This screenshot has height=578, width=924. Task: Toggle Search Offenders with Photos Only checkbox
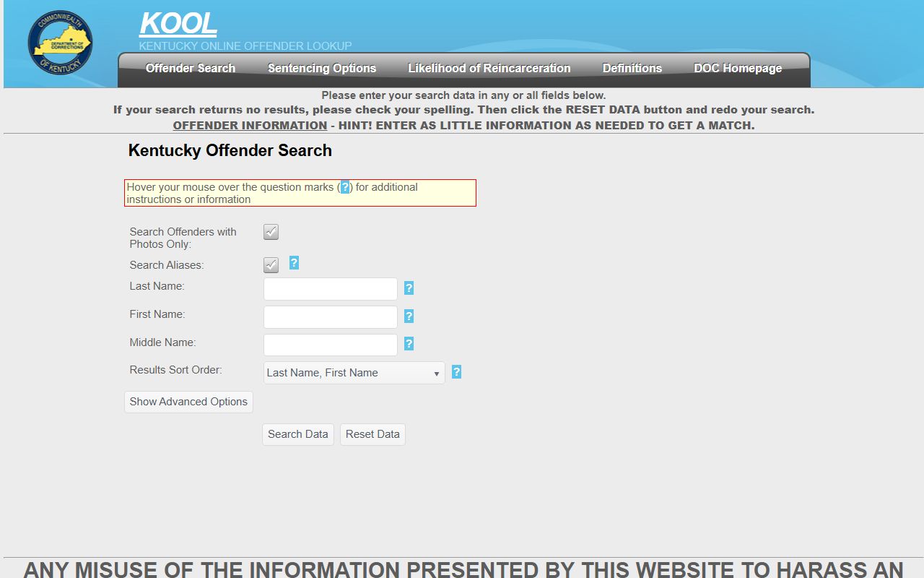pos(271,232)
